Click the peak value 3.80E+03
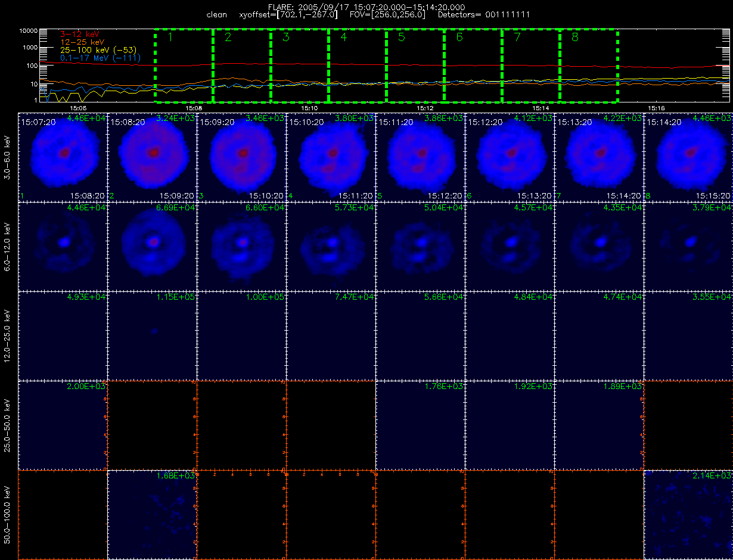The height and width of the screenshot is (560, 733). coord(355,119)
